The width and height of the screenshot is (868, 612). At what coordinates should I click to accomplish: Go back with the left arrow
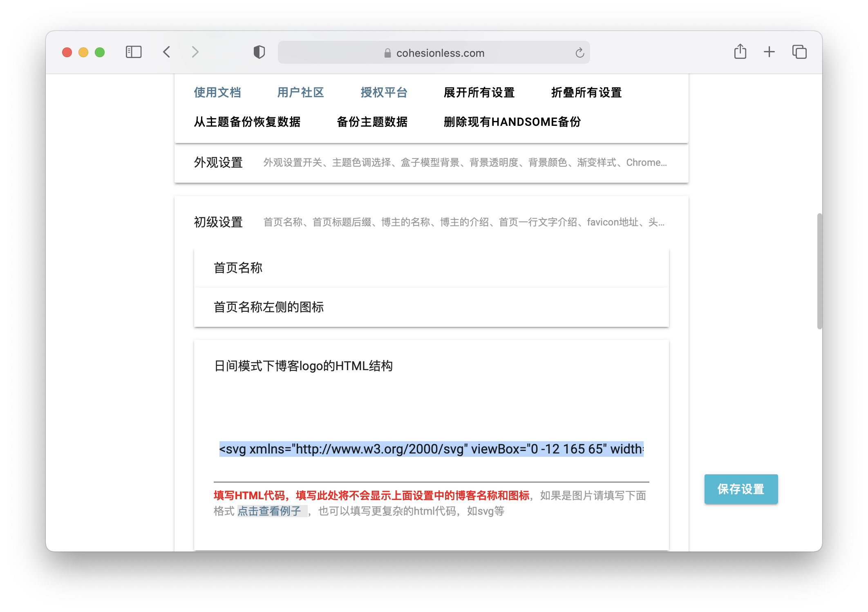167,52
